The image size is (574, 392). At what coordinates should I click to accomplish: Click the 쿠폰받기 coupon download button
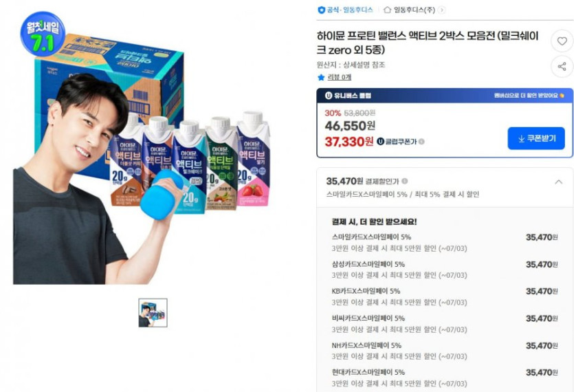click(x=536, y=138)
